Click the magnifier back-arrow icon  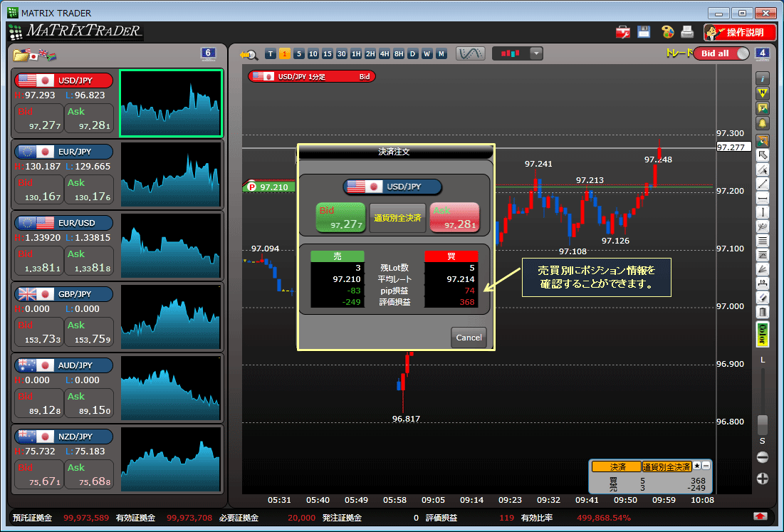[x=249, y=55]
